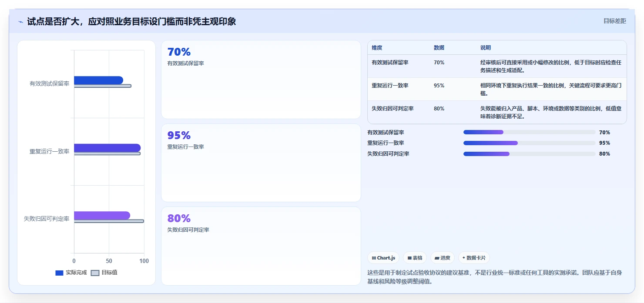Viewport: 644px width, 303px height.
Task: Click table cell 重复运行一致率
Action: [390, 86]
